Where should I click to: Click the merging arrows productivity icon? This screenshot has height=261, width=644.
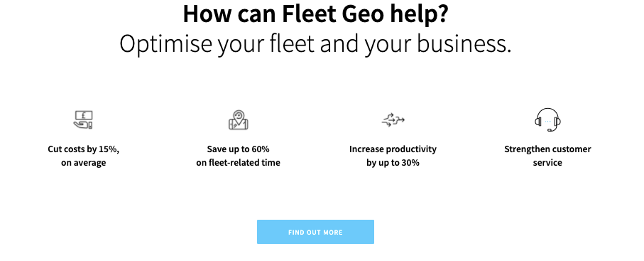pos(393,119)
